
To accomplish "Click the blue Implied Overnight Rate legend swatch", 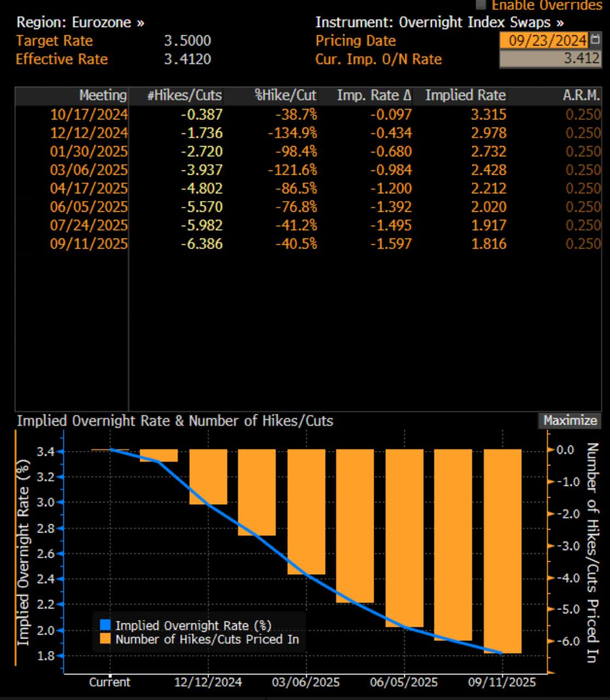I will [x=103, y=625].
